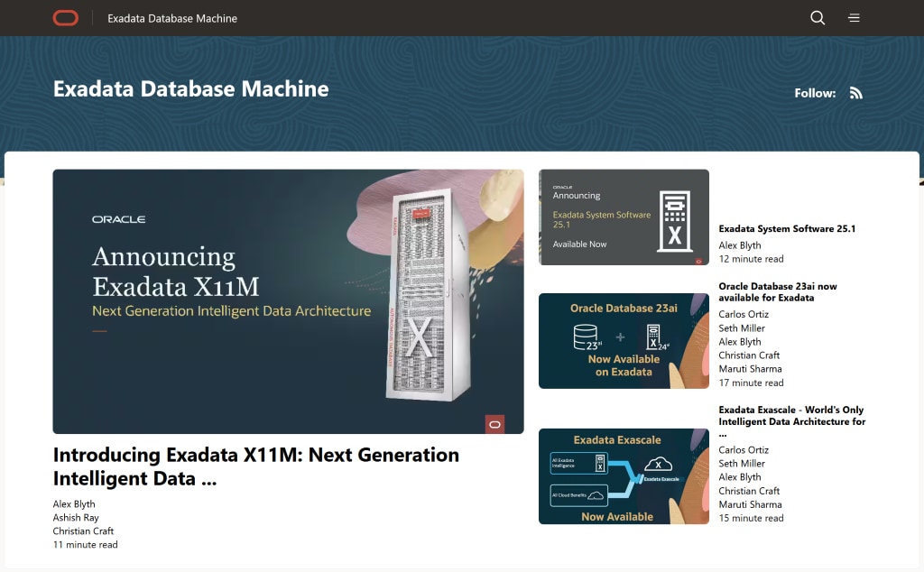Viewport: 924px width, 572px height.
Task: Click the cloud icon on the Exascale graphic
Action: [x=659, y=462]
